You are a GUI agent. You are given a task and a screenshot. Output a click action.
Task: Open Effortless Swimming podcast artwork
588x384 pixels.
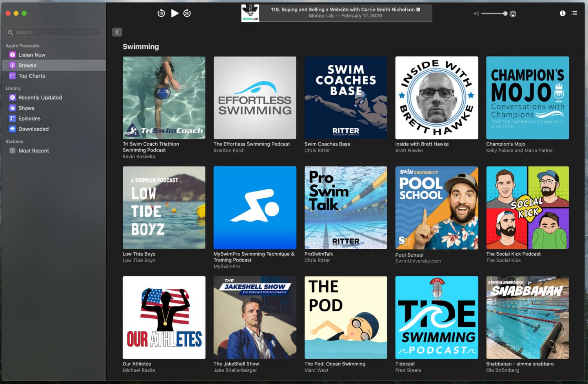click(x=255, y=98)
